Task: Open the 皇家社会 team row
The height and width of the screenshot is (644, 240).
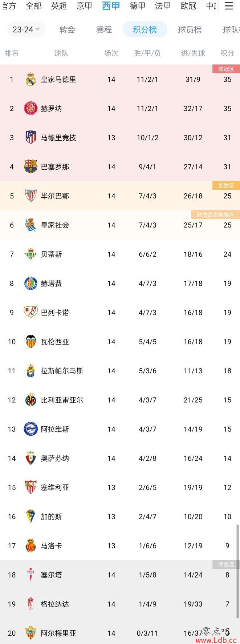Action: coord(120,225)
